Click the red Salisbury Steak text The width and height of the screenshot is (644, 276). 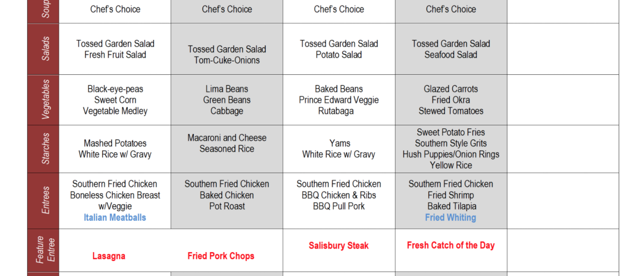click(339, 246)
